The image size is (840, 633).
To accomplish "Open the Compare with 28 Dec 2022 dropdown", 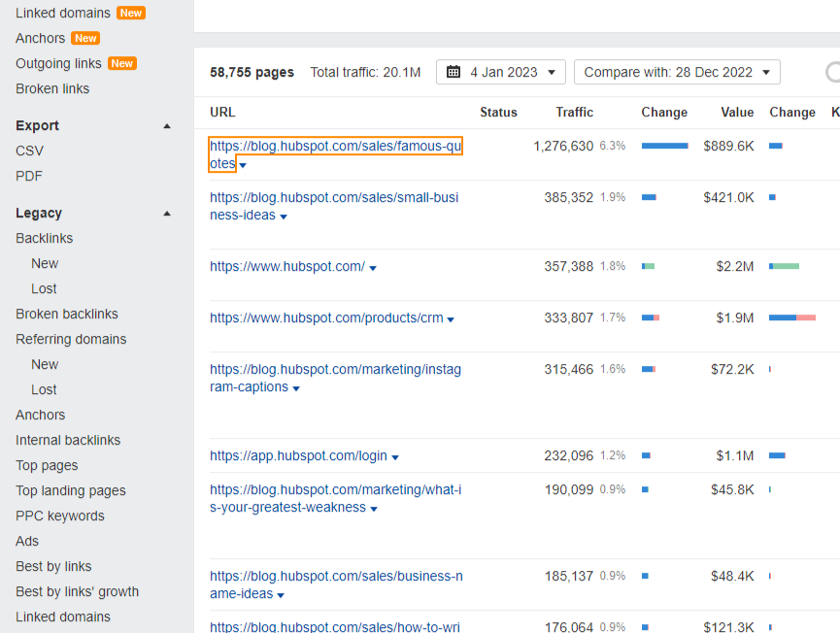I will click(677, 72).
